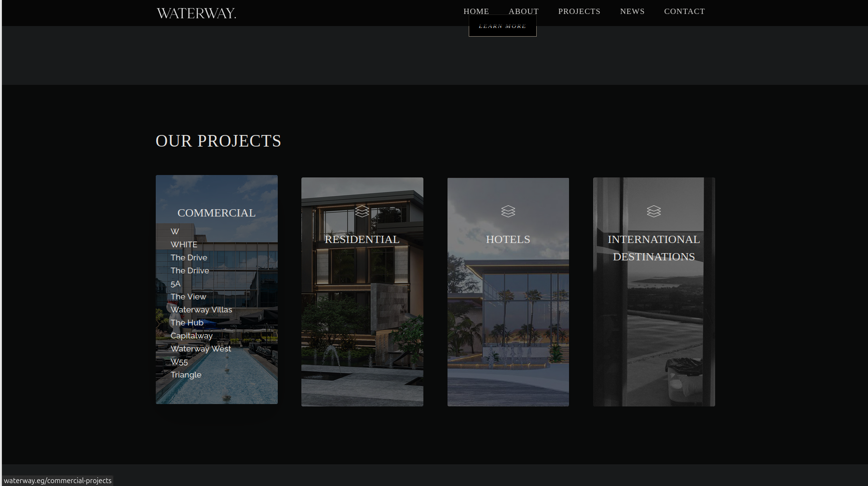Image resolution: width=868 pixels, height=486 pixels.
Task: Choose the 5A project link
Action: pos(176,283)
